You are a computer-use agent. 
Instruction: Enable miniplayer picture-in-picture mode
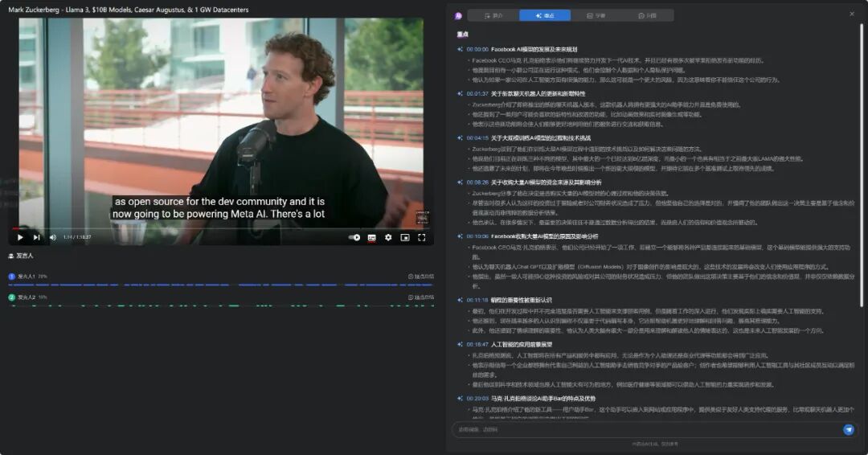pyautogui.click(x=405, y=237)
